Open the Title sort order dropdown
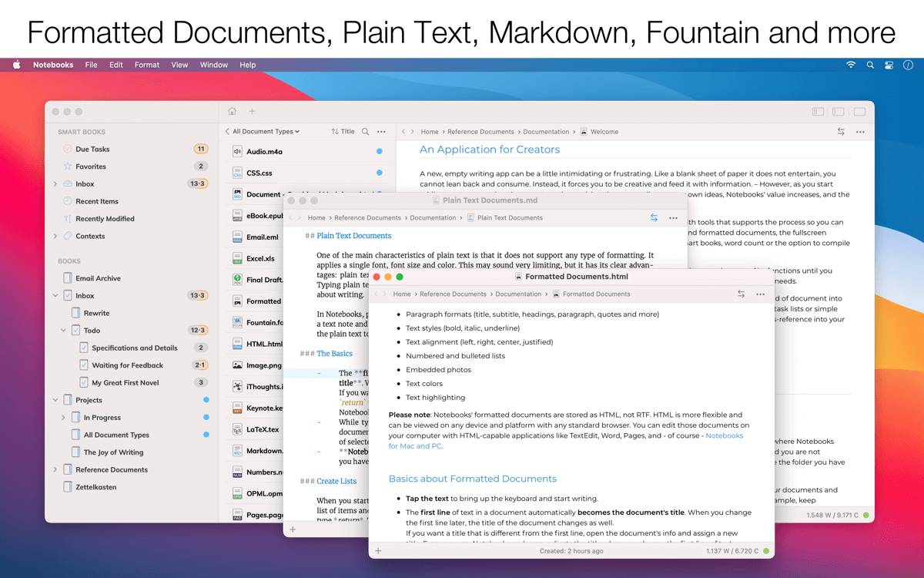Viewport: 924px width, 578px height. pyautogui.click(x=343, y=132)
